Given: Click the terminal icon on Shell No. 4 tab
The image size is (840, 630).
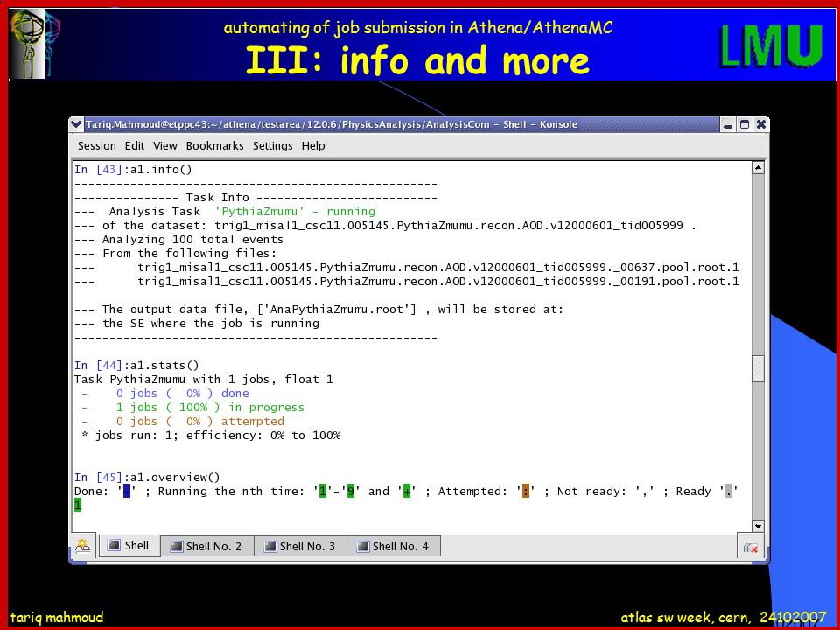Looking at the screenshot, I should (363, 546).
